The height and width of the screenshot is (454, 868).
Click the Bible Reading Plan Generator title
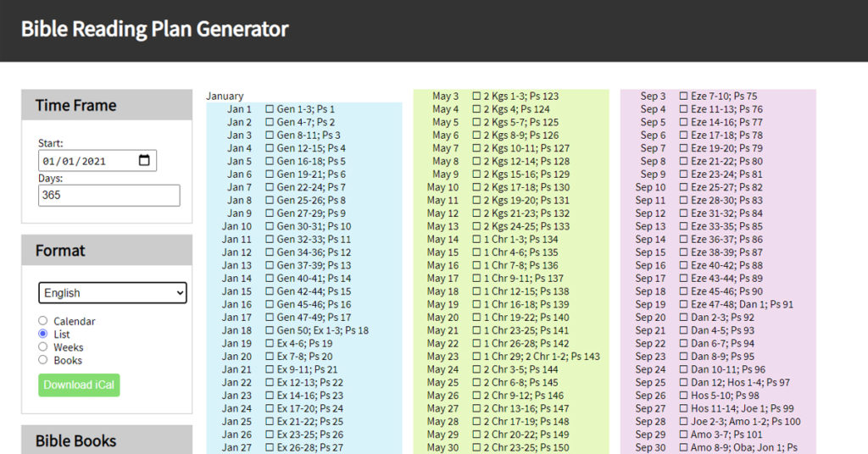click(x=154, y=30)
